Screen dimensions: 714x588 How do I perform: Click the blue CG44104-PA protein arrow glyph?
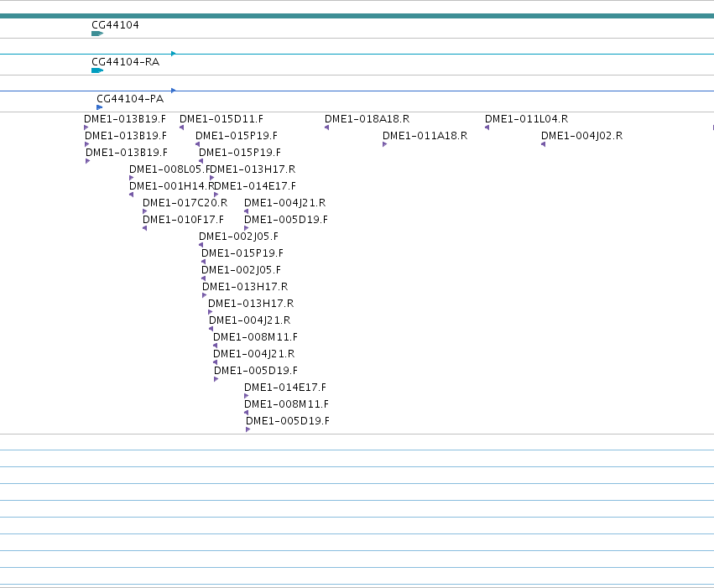pyautogui.click(x=99, y=107)
